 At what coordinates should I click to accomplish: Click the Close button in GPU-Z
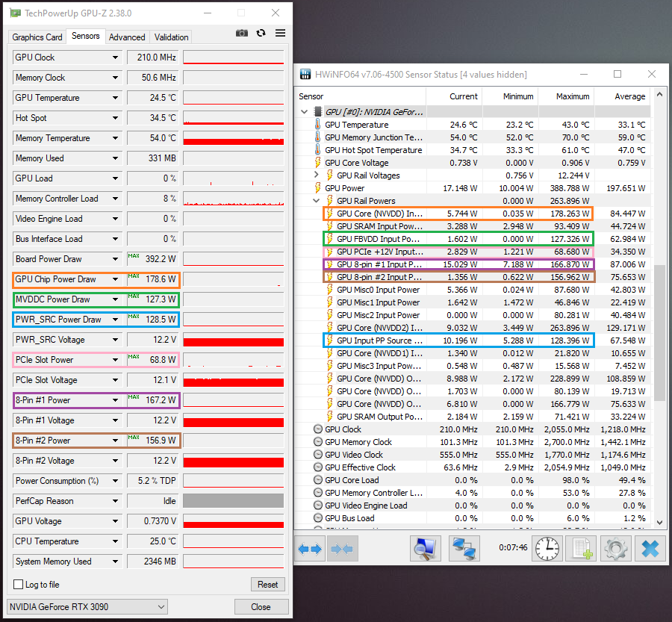tap(261, 606)
